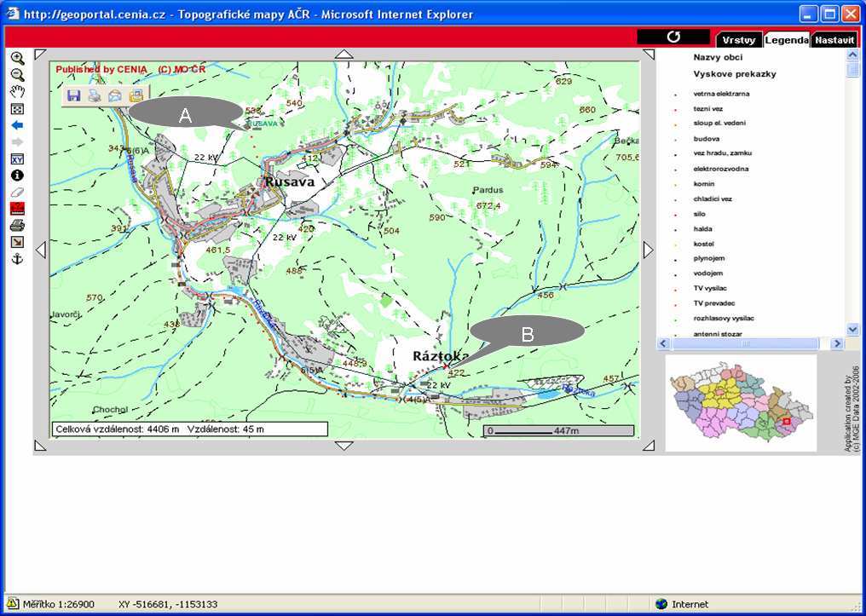Click the 'vez hradu, zamku' legend entry

(x=723, y=153)
